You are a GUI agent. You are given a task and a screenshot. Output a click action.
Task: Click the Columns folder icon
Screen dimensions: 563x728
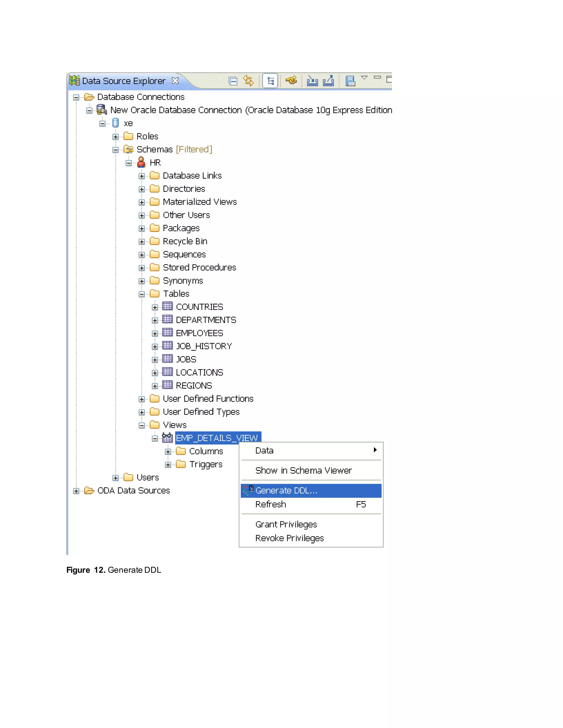(181, 451)
